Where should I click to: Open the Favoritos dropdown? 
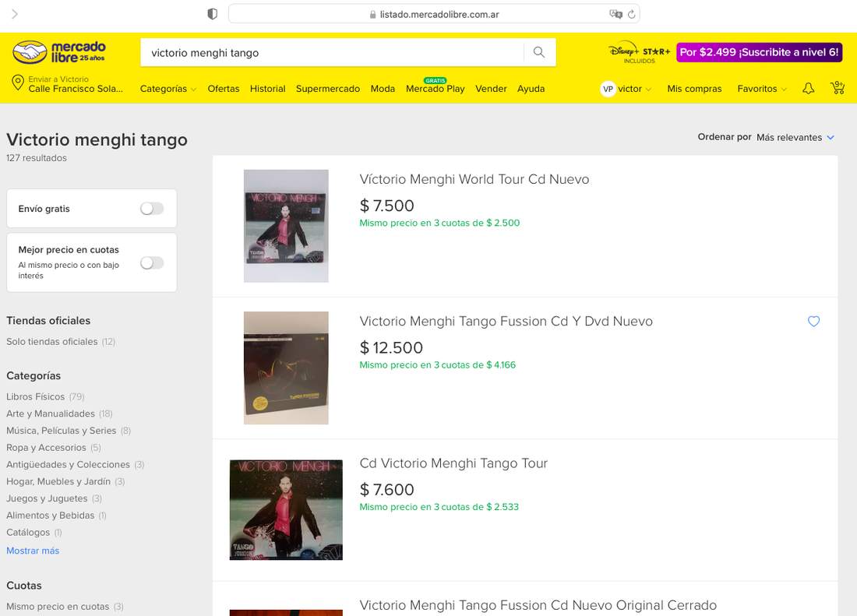(762, 89)
